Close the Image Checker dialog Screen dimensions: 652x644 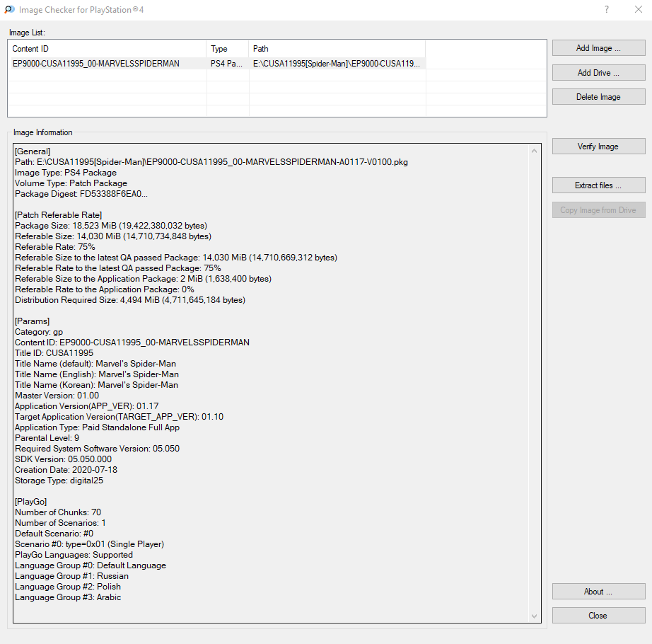tap(598, 616)
